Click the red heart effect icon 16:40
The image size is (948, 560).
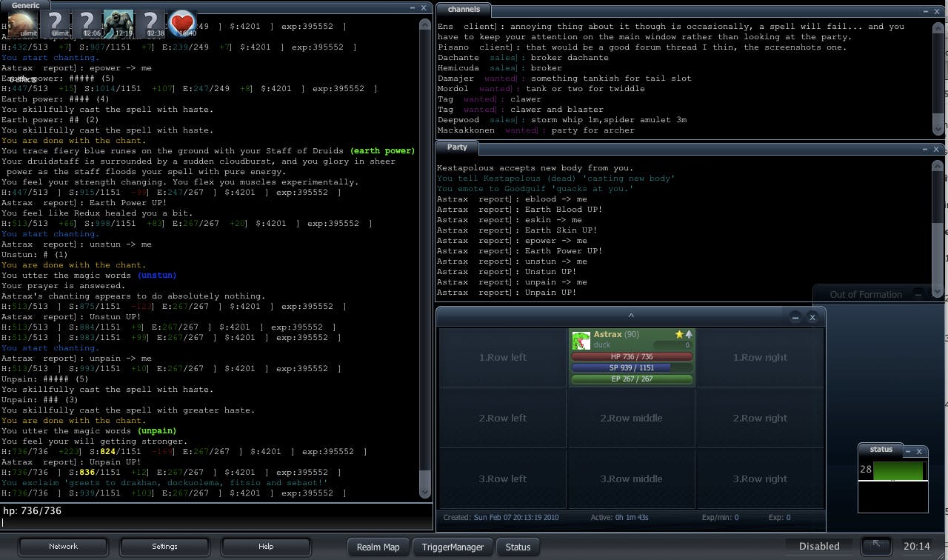coord(183,24)
